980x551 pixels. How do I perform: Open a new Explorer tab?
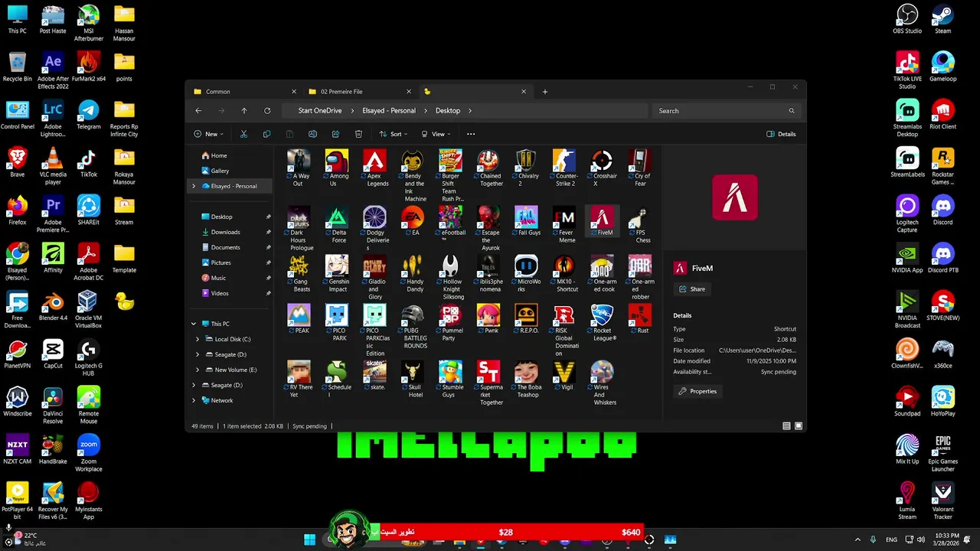545,92
